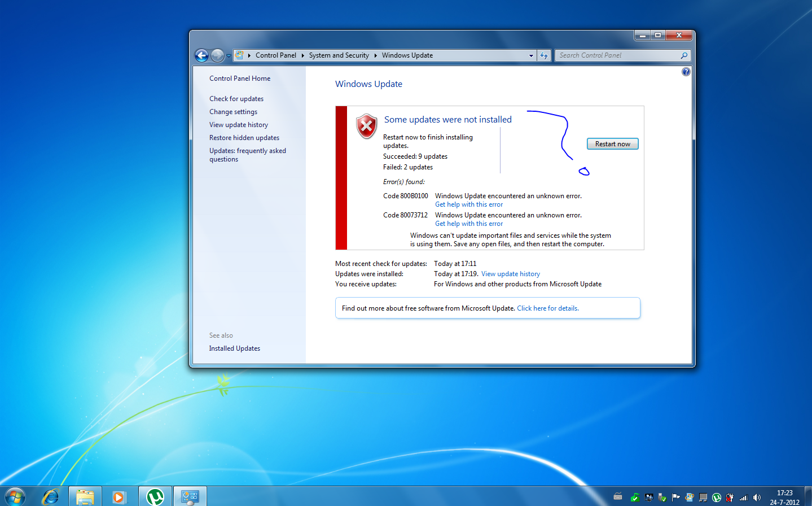This screenshot has height=506, width=812.
Task: Open the Windows Start menu orb
Action: point(14,497)
